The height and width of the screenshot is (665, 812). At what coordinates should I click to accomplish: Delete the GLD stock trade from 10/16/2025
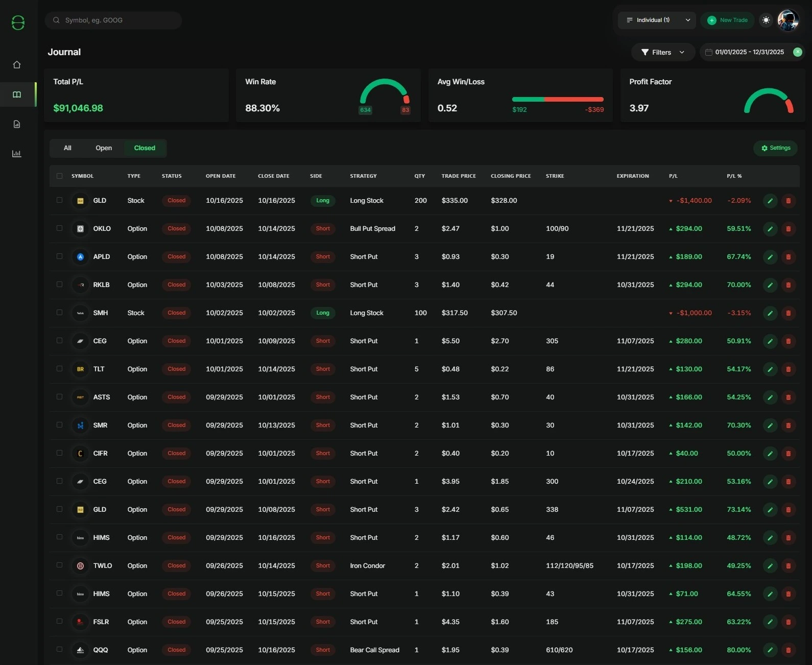(x=789, y=201)
